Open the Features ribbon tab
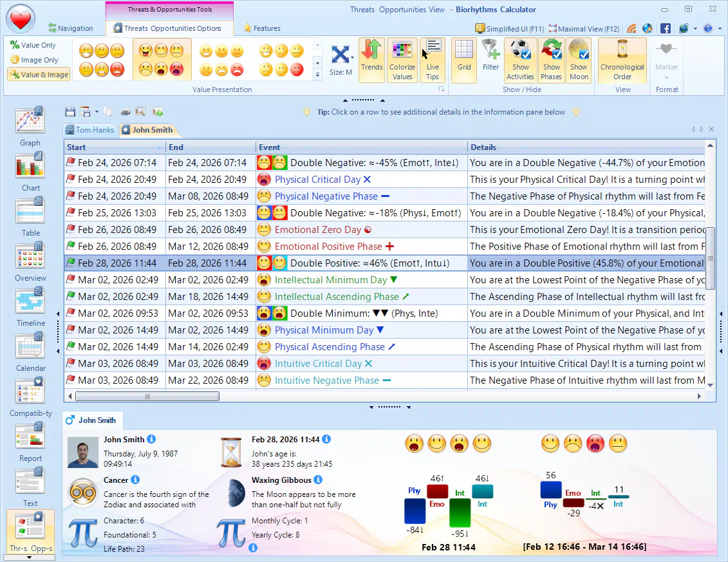The width and height of the screenshot is (728, 562). pos(261,28)
